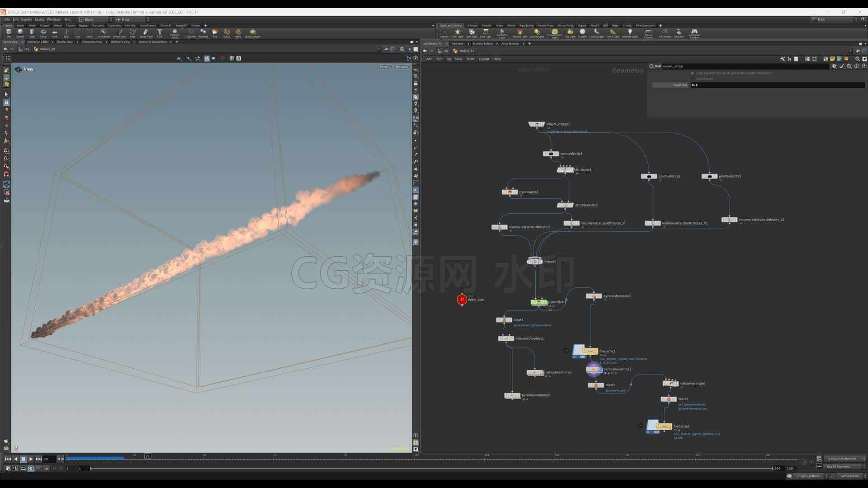Select the Spot Light shelf tool
Viewport: 868px width, 488px height.
click(472, 33)
